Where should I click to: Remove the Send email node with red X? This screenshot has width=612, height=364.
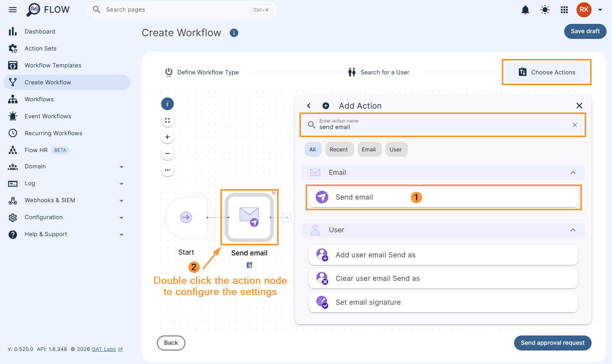point(274,193)
